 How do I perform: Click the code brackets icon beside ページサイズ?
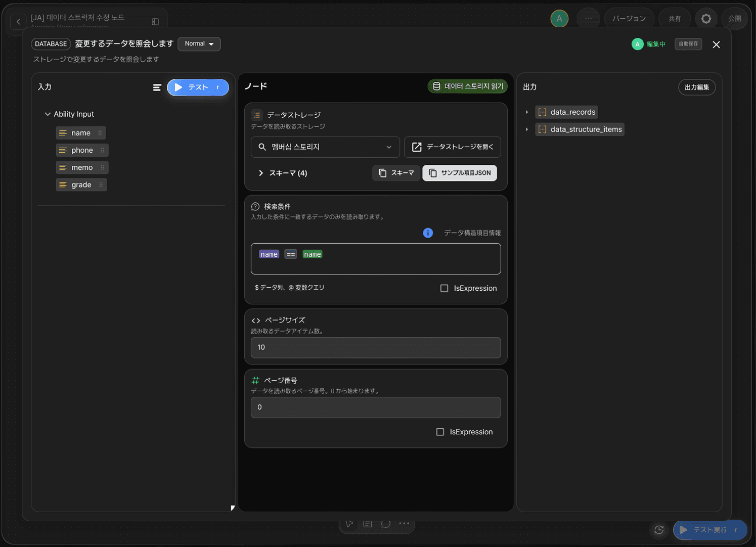256,321
